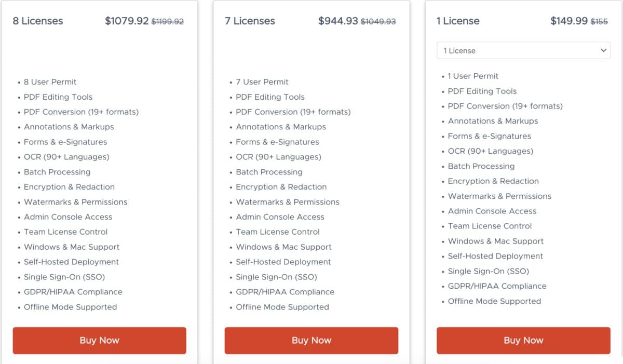Click Buy Now for 7 Licenses plan
623x364 pixels.
tap(311, 341)
